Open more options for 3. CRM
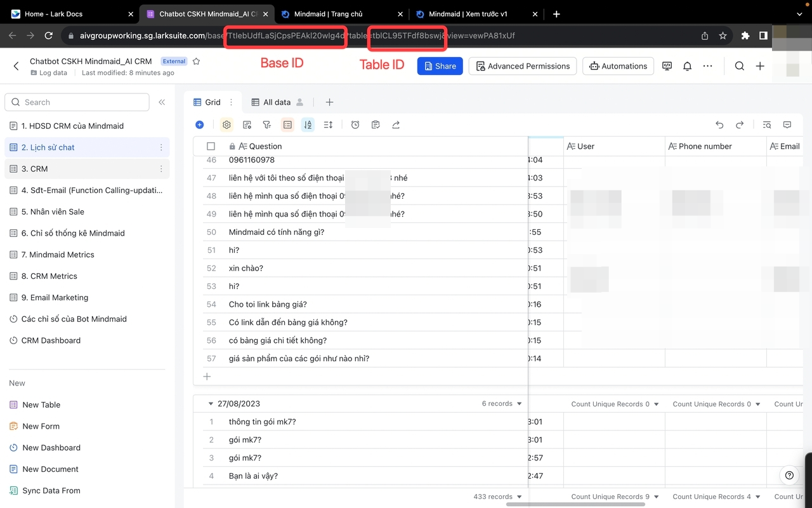Image resolution: width=812 pixels, height=508 pixels. pyautogui.click(x=161, y=169)
